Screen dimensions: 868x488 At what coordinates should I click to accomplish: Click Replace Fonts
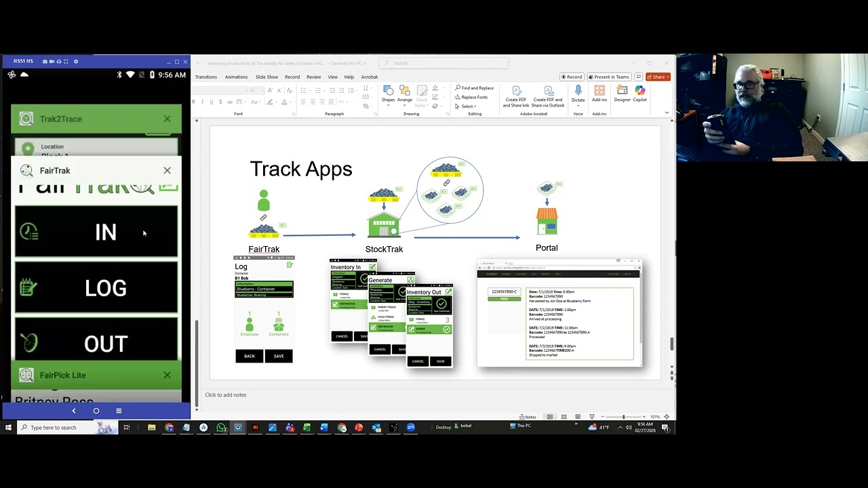tap(471, 97)
